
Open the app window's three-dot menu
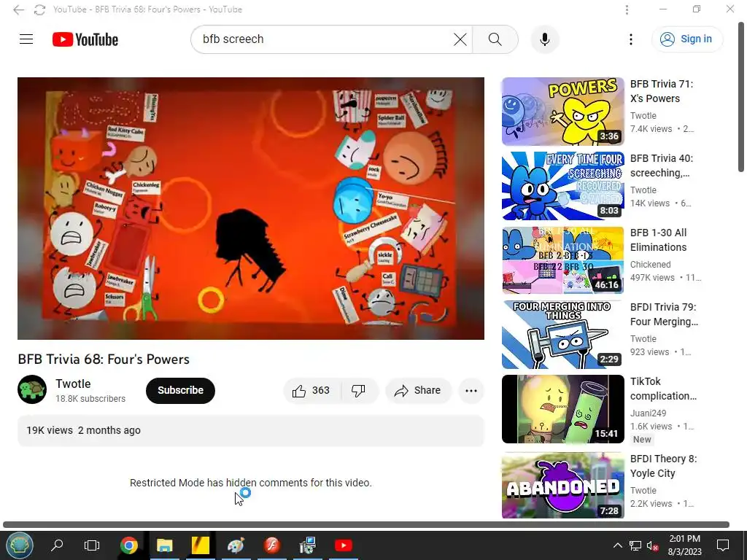[627, 9]
